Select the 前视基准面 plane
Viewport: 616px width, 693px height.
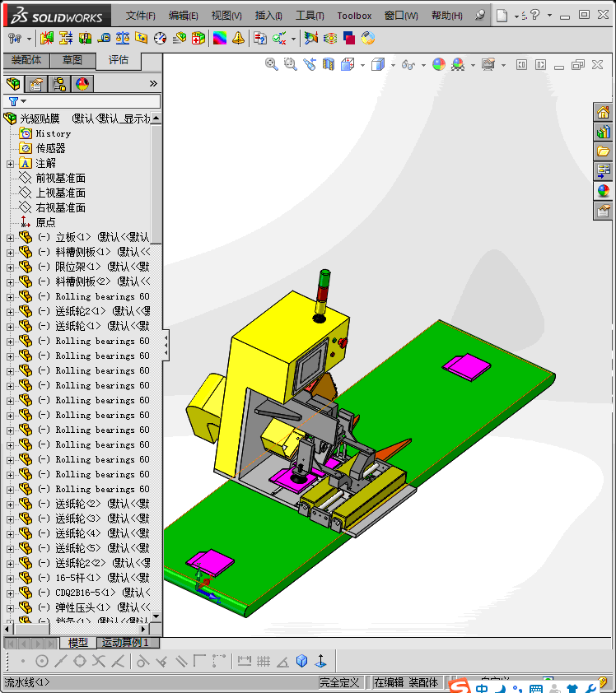pos(61,178)
